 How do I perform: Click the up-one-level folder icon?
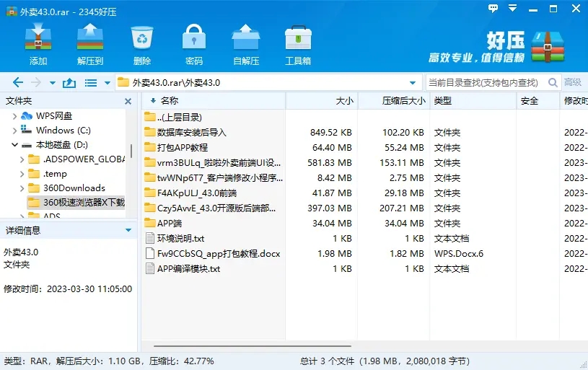(69, 83)
